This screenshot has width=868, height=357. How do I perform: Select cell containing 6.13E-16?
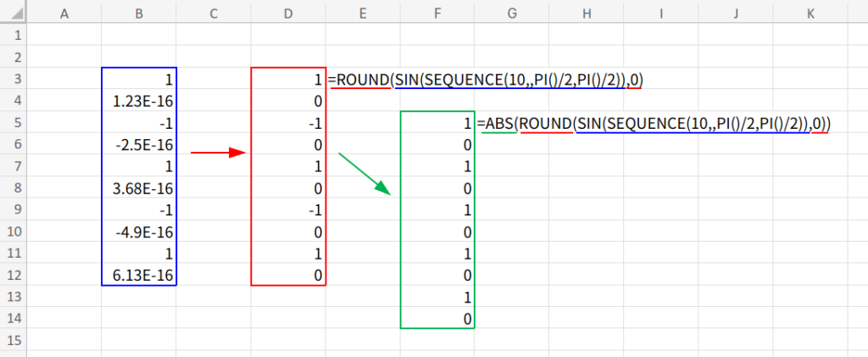(x=139, y=275)
